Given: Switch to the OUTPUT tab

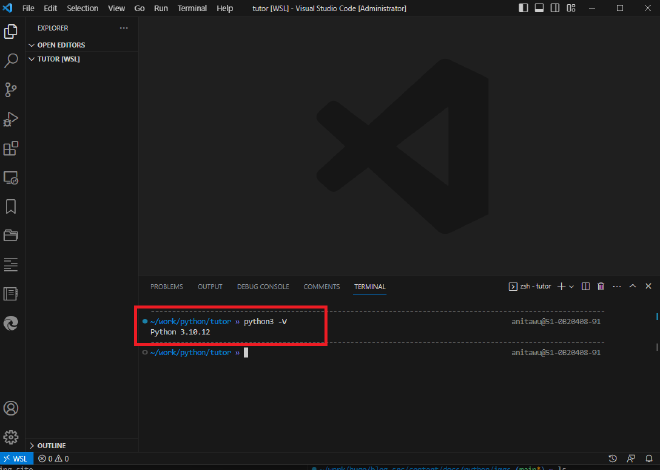Looking at the screenshot, I should point(210,287).
